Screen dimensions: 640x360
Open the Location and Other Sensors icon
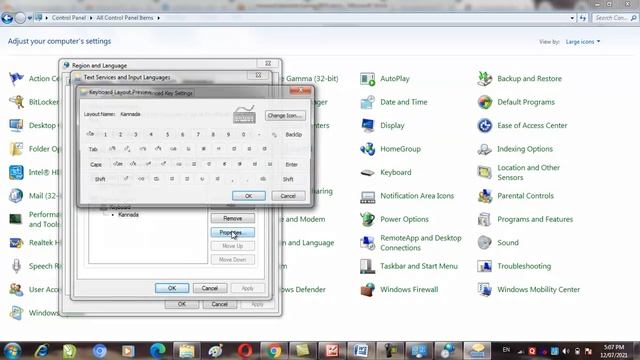pos(484,173)
